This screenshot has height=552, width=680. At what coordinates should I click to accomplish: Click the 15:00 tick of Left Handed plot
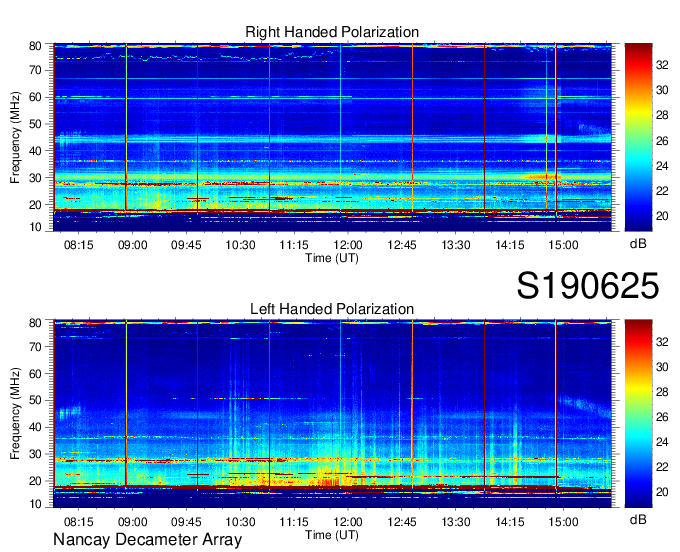(x=563, y=522)
